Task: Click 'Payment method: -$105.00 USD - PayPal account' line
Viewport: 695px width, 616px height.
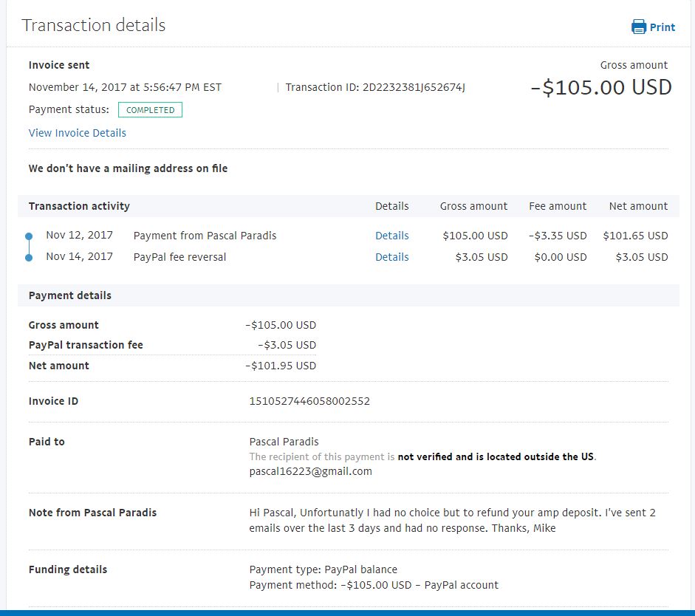Action: click(x=374, y=585)
